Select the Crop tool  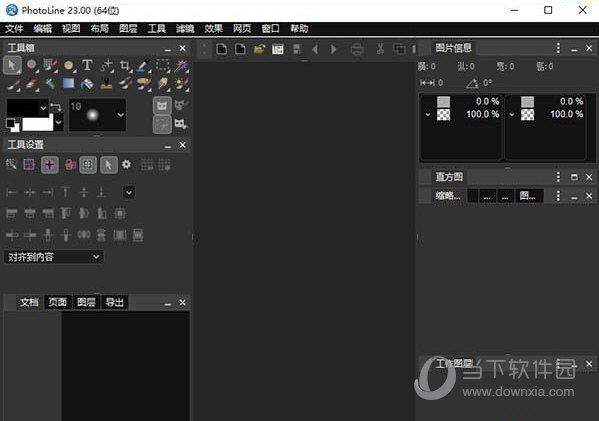[x=125, y=65]
